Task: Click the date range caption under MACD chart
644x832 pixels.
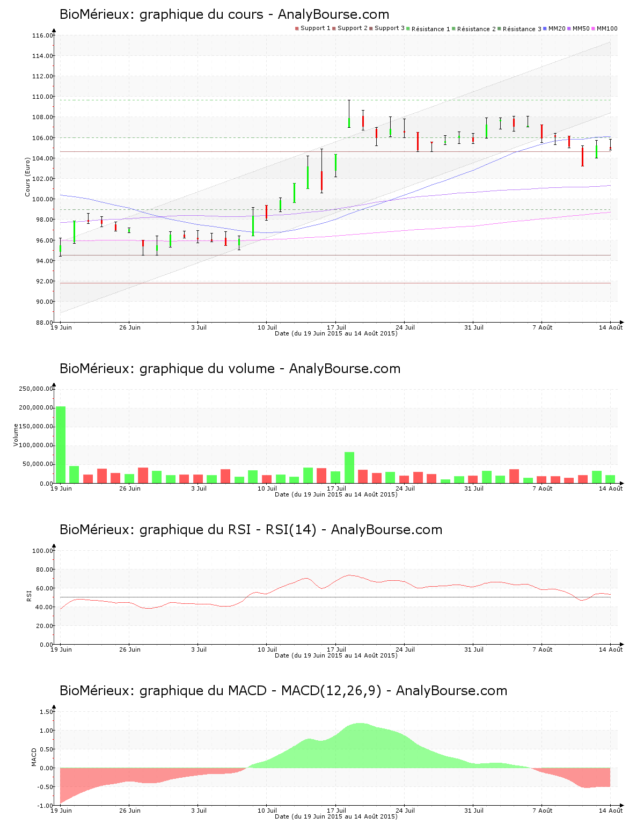Action: tap(336, 816)
